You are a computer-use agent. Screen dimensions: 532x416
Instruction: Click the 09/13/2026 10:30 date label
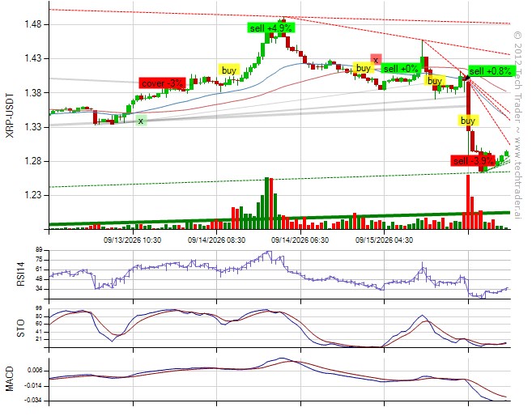(132, 240)
